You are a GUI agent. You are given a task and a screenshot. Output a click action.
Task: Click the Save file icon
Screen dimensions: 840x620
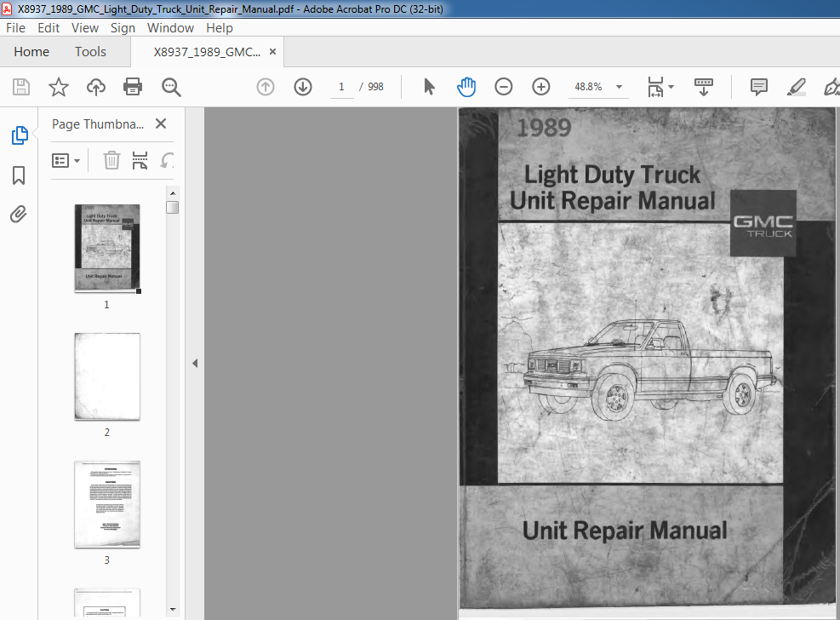(x=21, y=86)
